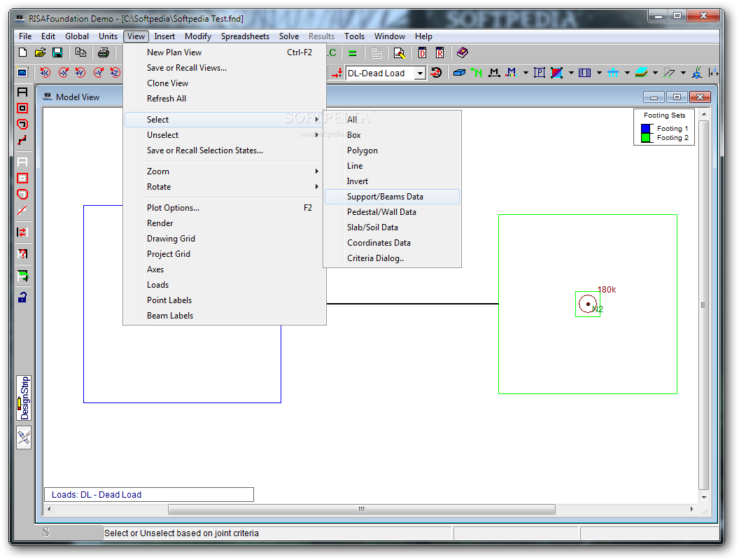
Task: Toggle the slab display red-blue icon
Action: 556,73
